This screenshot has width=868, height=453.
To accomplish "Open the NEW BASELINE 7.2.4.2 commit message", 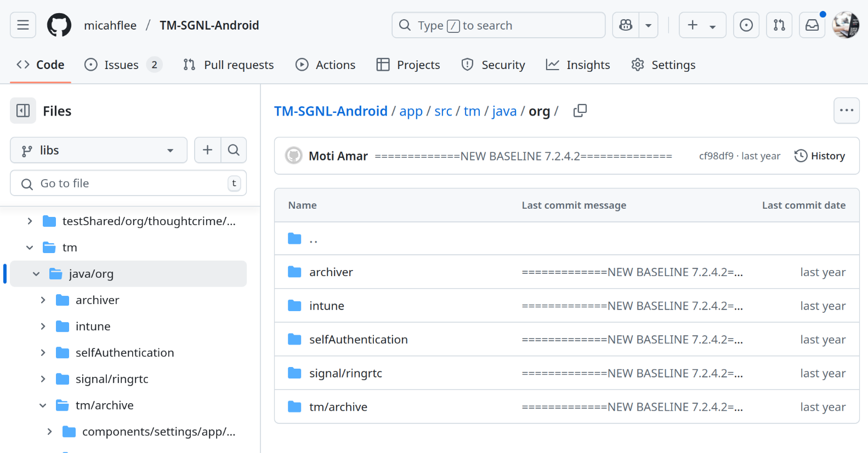I will coord(523,156).
